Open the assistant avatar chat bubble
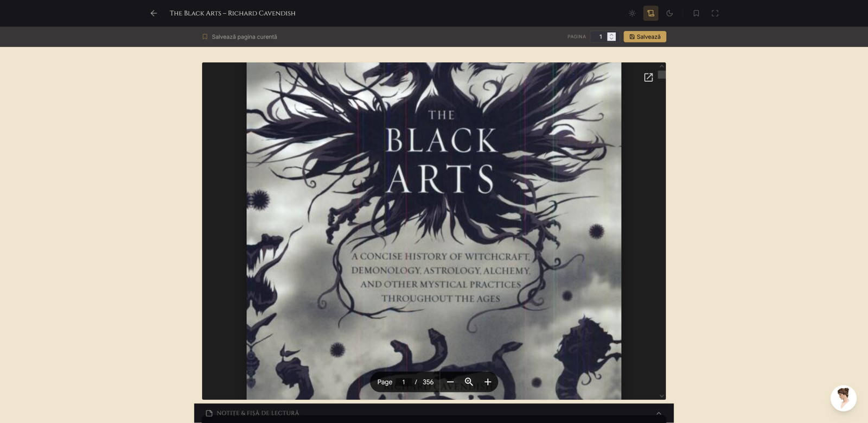This screenshot has width=868, height=423. click(844, 399)
